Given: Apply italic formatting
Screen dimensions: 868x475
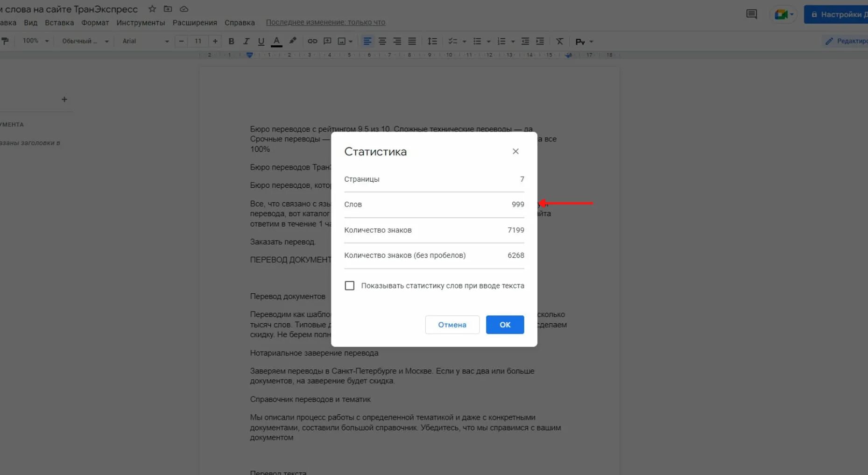Looking at the screenshot, I should pos(246,41).
